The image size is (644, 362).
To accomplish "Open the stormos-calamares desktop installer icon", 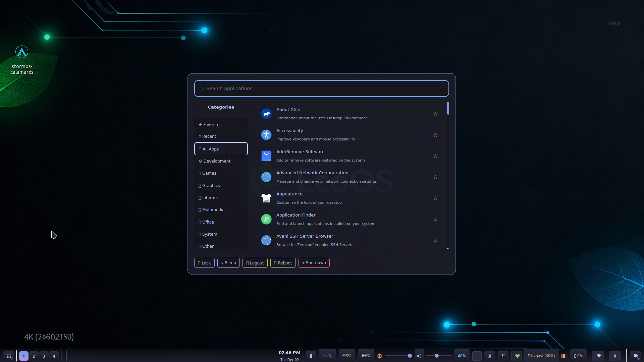I will pyautogui.click(x=22, y=52).
